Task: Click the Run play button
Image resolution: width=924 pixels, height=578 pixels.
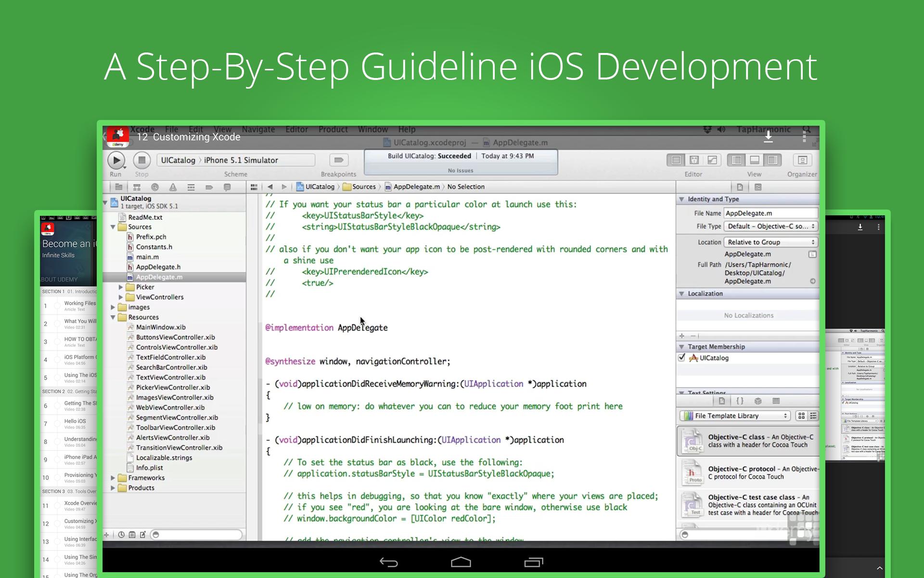Action: pos(116,160)
